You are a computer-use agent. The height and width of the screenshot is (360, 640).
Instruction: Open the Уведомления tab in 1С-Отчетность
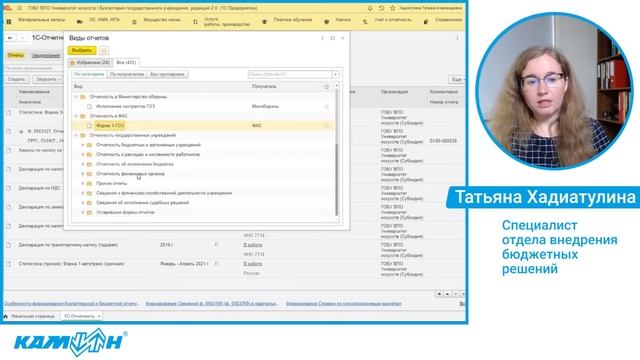46,56
